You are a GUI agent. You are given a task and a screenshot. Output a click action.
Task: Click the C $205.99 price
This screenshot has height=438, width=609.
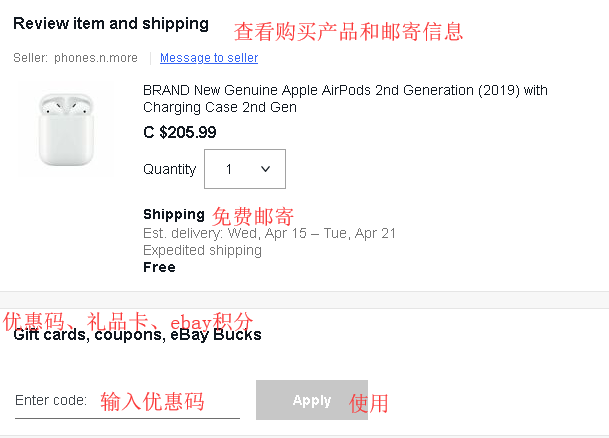tap(180, 132)
